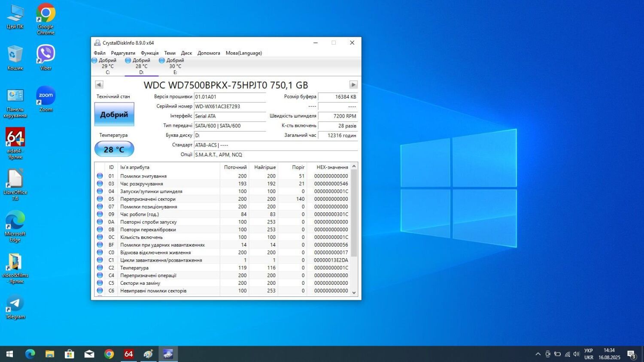644x362 pixels.
Task: Show hidden system tray icons chevron
Action: click(538, 354)
